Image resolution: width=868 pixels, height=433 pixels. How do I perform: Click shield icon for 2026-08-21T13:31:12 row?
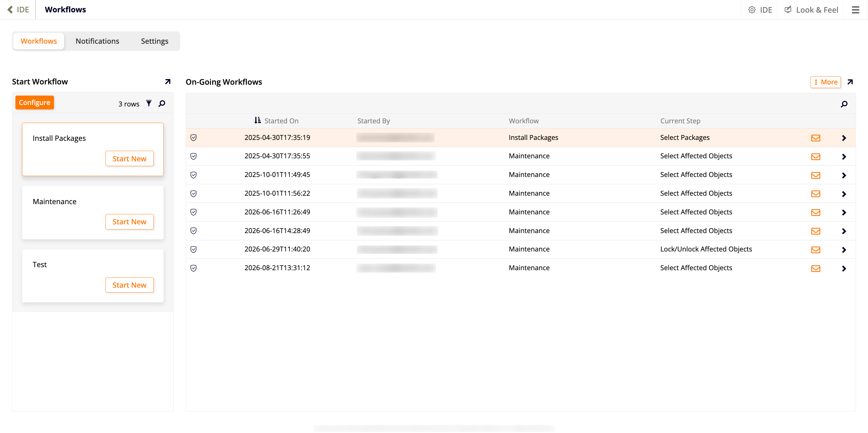click(x=193, y=268)
